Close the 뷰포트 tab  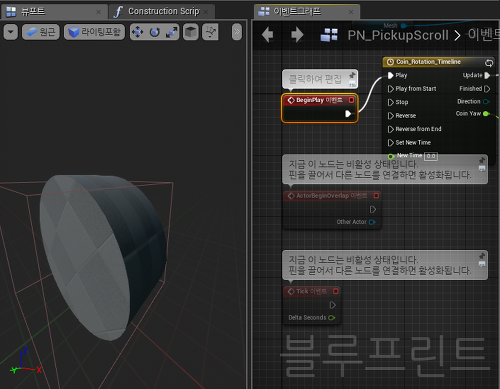point(99,12)
